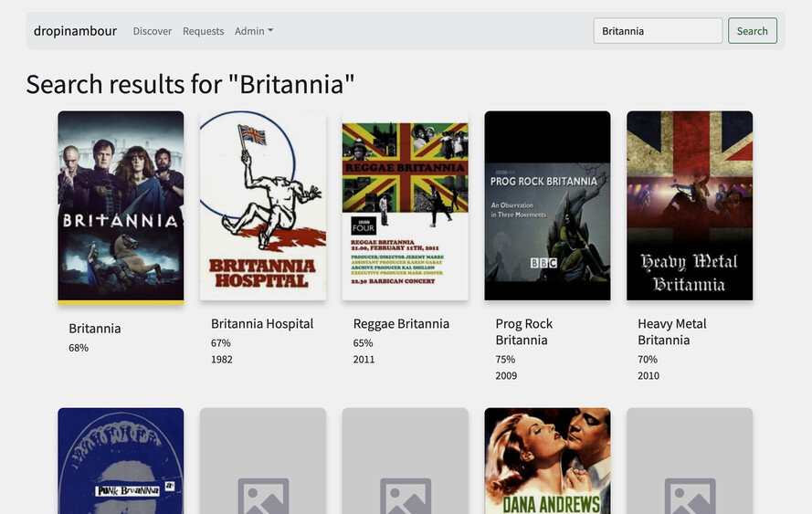812x514 pixels.
Task: Open the Britannia Hospital poster
Action: (x=263, y=205)
